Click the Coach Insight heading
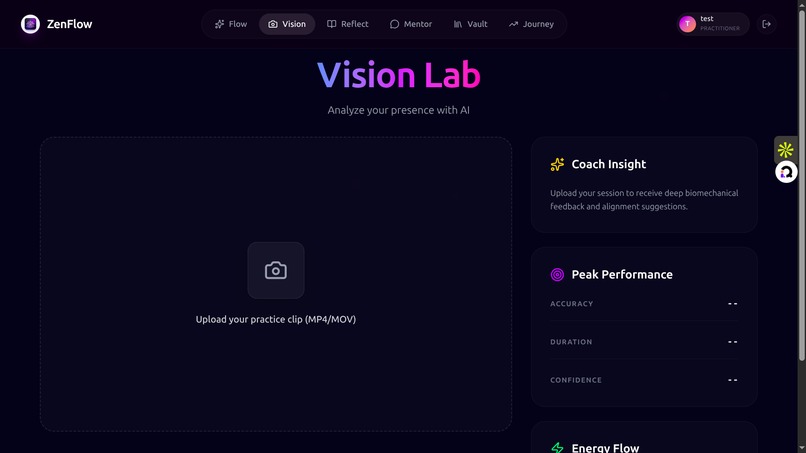This screenshot has width=806, height=453. 609,164
